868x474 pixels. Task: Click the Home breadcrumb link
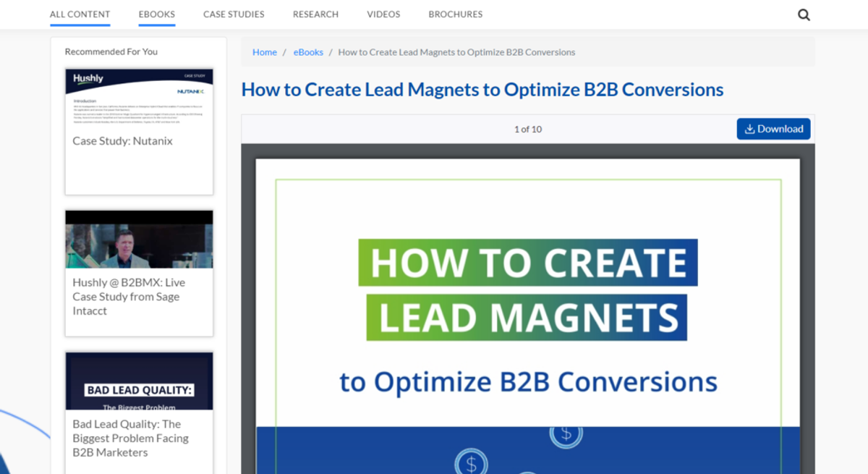(x=265, y=52)
